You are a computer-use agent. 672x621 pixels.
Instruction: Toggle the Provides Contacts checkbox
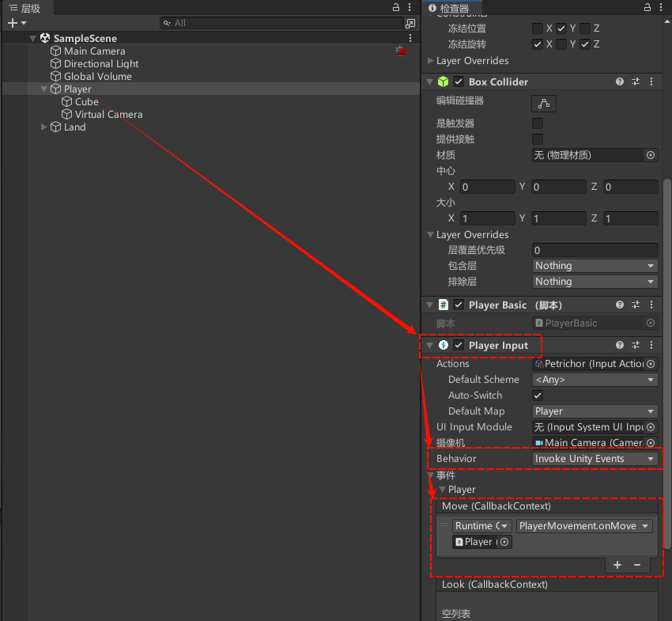pyautogui.click(x=537, y=139)
